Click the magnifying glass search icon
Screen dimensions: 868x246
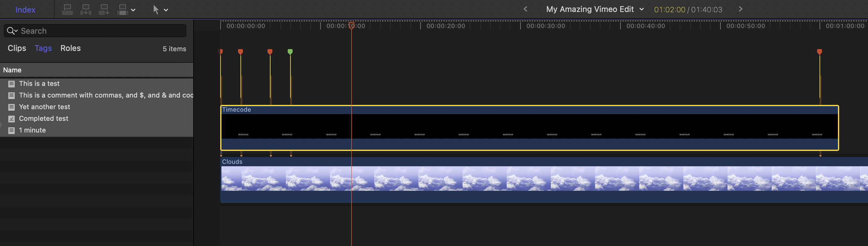pos(11,31)
